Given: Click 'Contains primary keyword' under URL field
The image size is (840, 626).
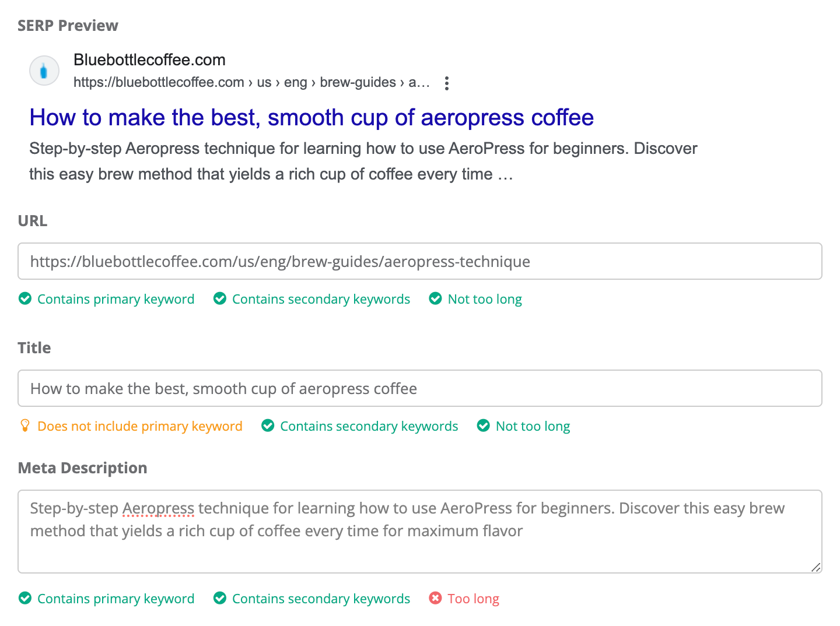Looking at the screenshot, I should [x=116, y=299].
